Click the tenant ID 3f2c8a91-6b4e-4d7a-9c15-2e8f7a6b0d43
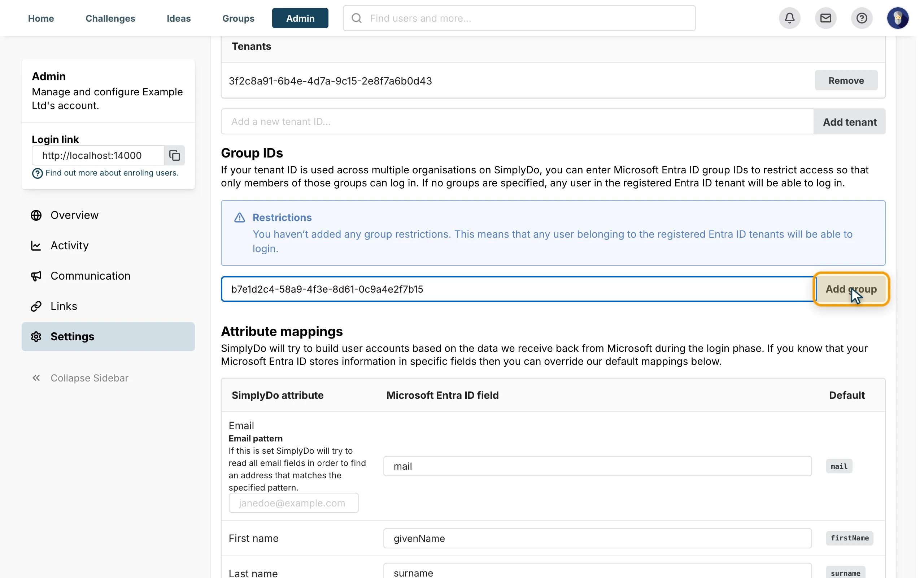Viewport: 924px width, 578px height. [330, 81]
